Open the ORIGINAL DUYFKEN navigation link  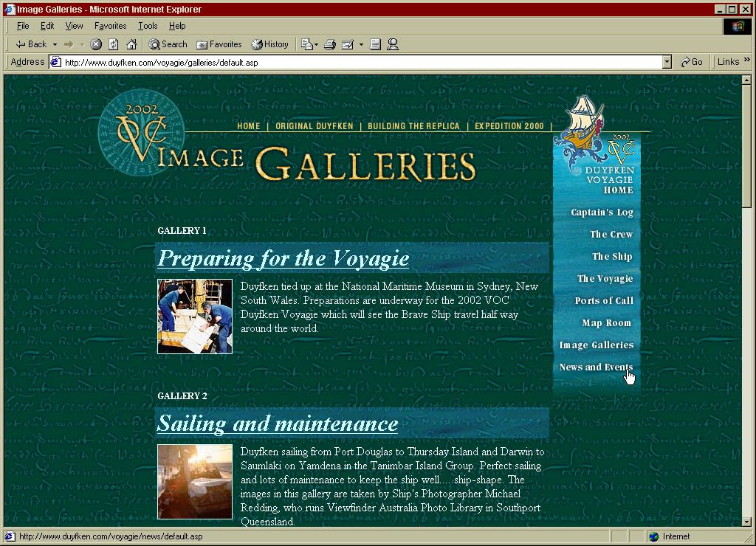(314, 126)
